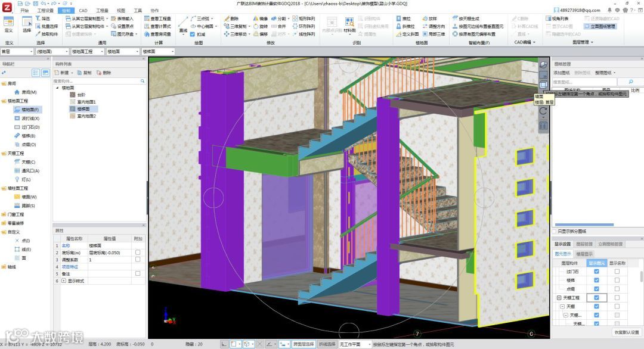The image size is (644, 349).
Task: Check 显示名称 for 过门石 layer
Action: [x=617, y=272]
